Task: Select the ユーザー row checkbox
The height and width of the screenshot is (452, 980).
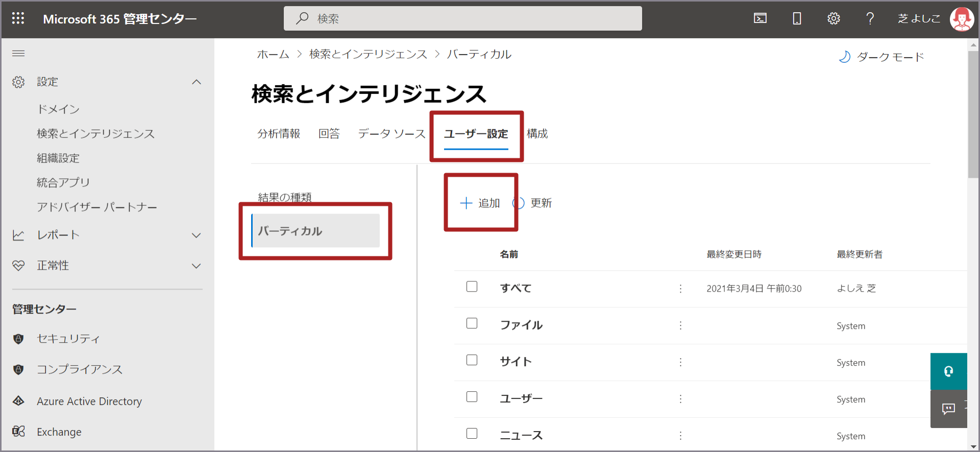Action: coord(472,397)
